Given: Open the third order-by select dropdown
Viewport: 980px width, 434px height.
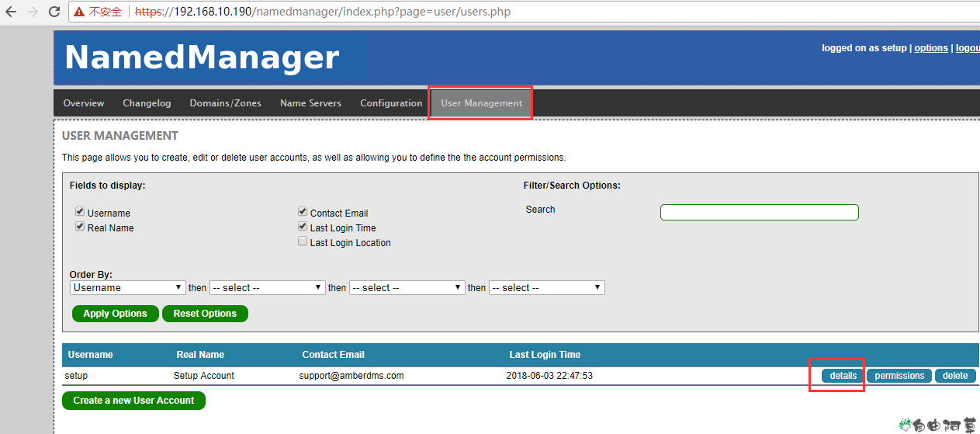Looking at the screenshot, I should (x=407, y=287).
